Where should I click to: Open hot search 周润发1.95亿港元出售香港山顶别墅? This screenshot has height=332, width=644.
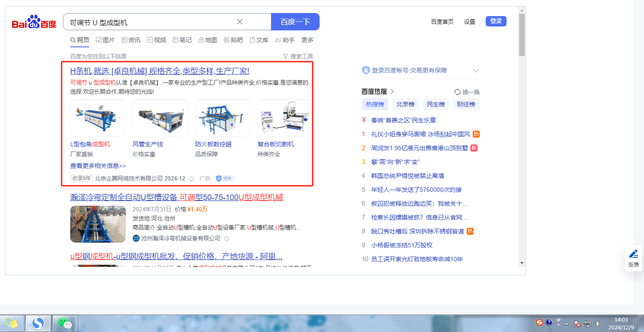420,148
